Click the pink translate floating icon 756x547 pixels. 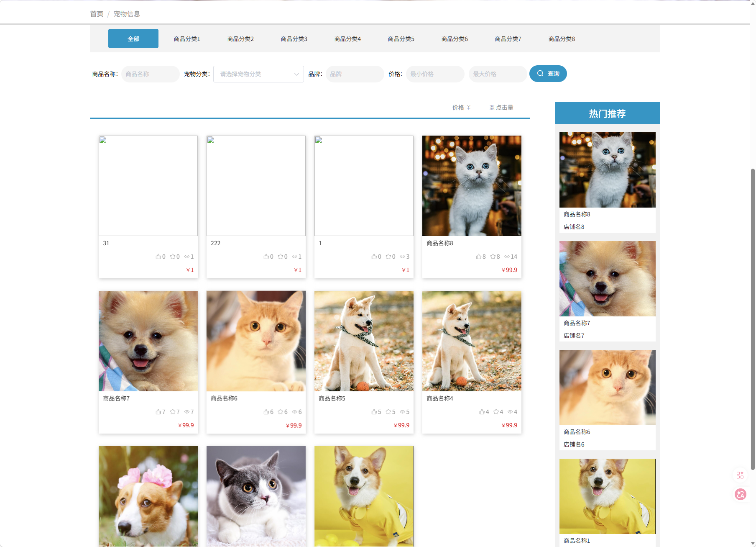point(741,494)
